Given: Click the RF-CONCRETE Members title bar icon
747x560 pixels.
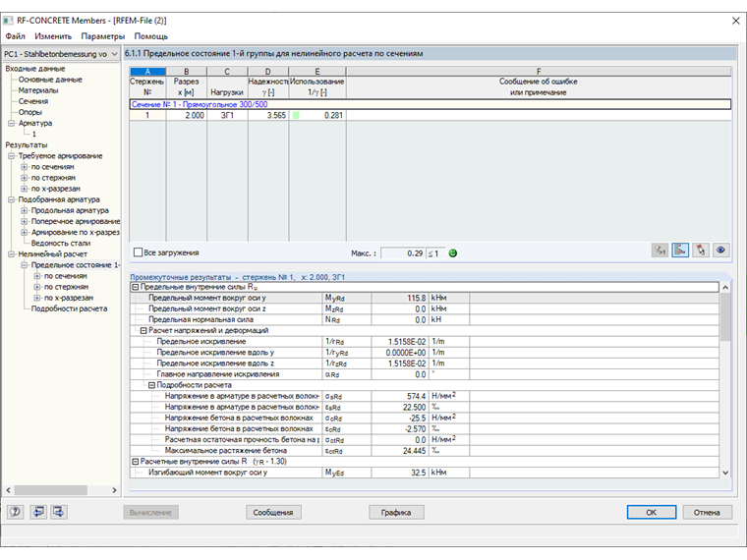Looking at the screenshot, I should (8, 21).
